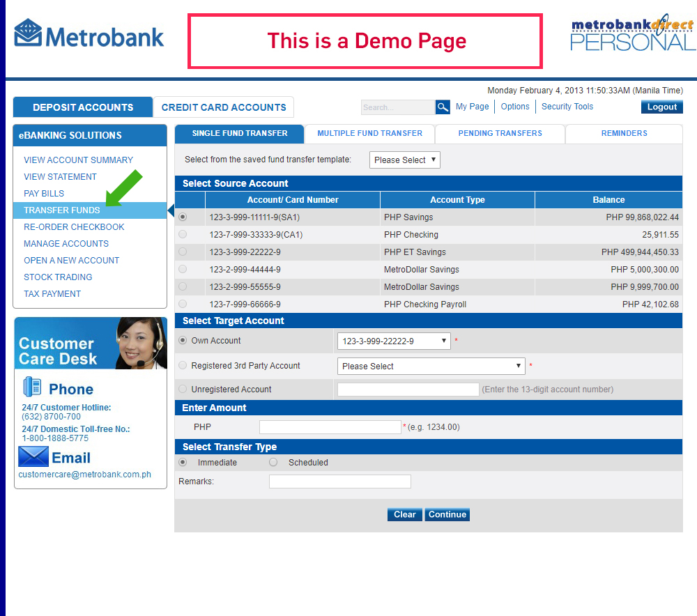Click the Logout button
Viewport: 697px width, 616px height.
(x=662, y=107)
